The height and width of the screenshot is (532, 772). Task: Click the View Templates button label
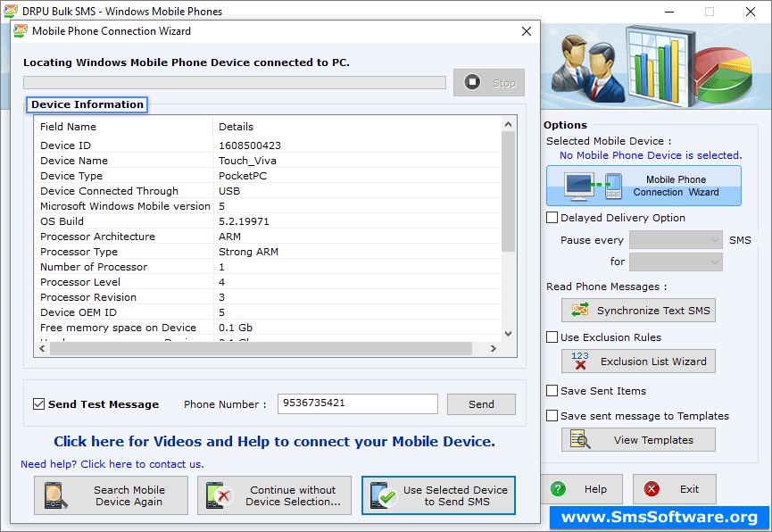pyautogui.click(x=653, y=440)
